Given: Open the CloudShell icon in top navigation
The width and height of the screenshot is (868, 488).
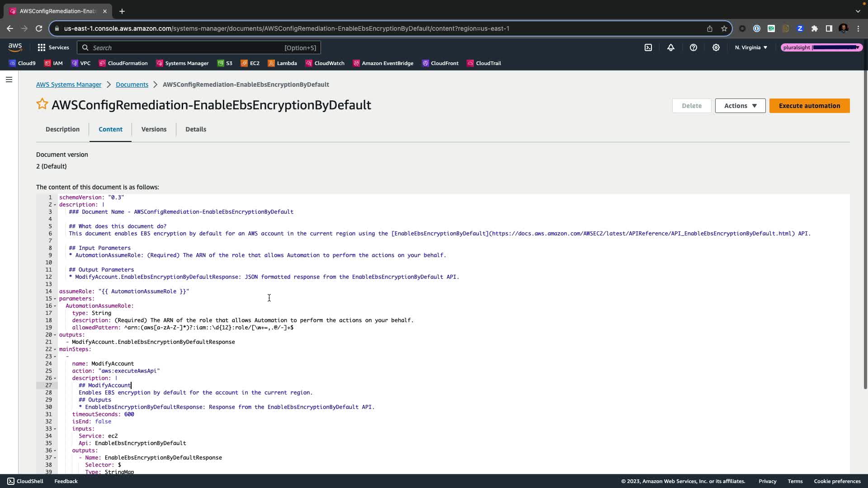Looking at the screenshot, I should (648, 47).
